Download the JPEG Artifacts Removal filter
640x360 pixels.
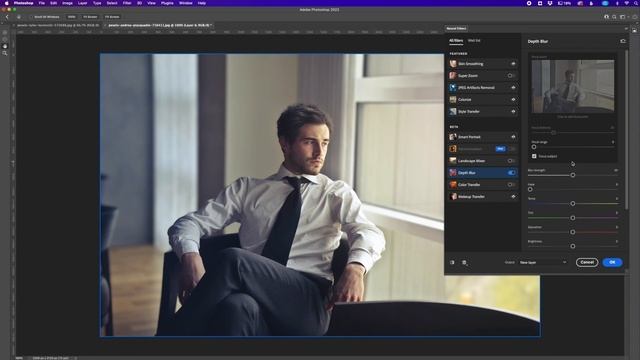(x=513, y=87)
